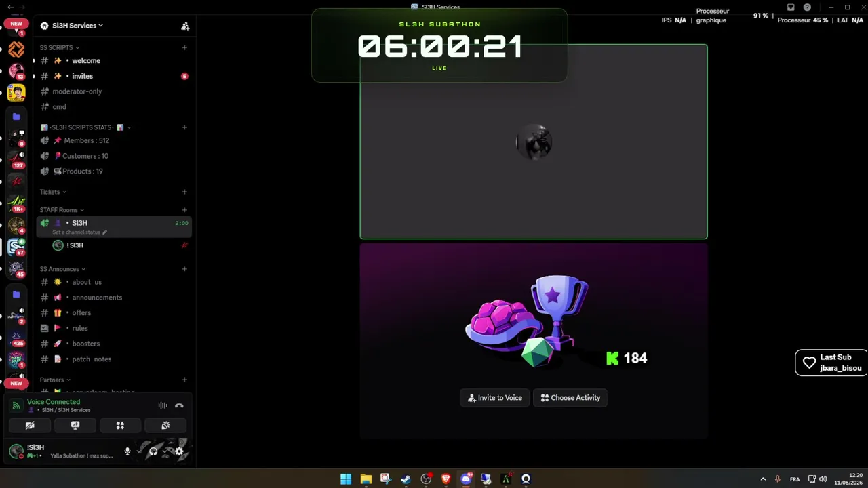Open Brave browser from taskbar
The image size is (868, 488).
point(446,479)
